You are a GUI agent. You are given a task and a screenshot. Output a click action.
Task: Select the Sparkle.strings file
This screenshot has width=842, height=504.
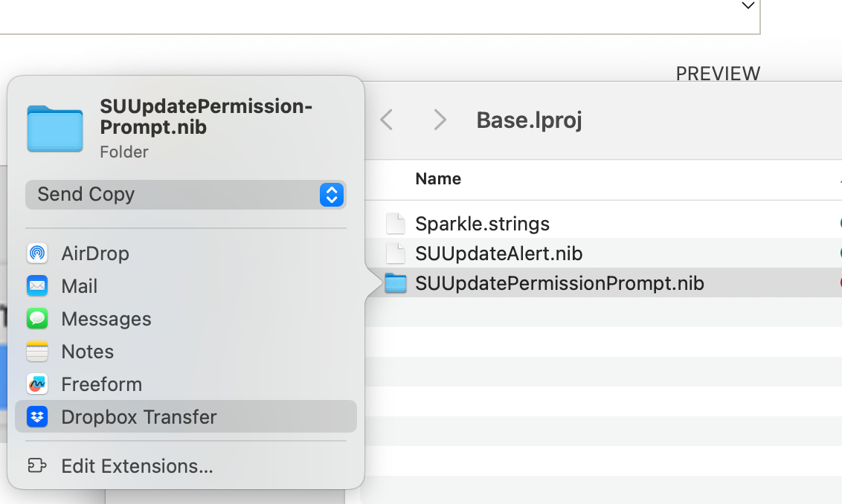click(482, 224)
